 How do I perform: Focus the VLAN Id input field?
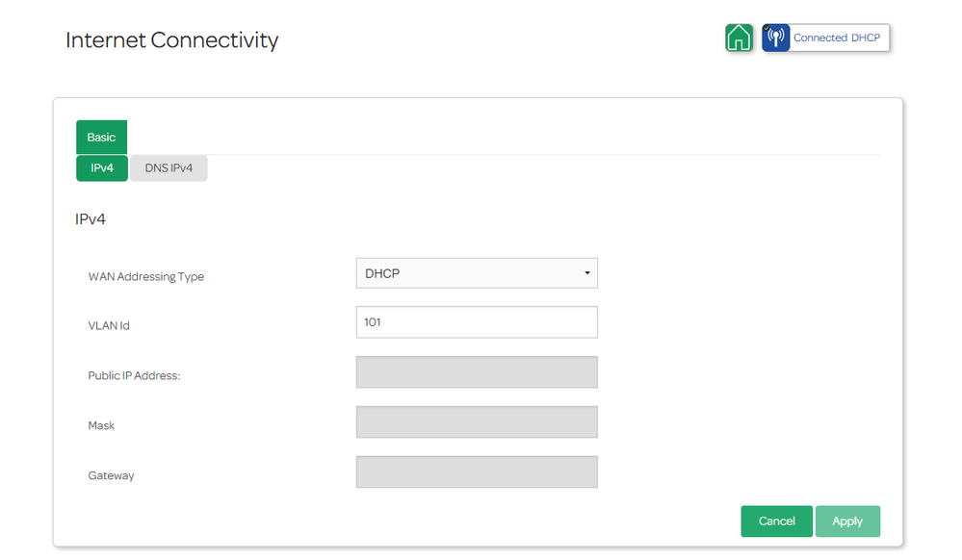click(x=477, y=322)
